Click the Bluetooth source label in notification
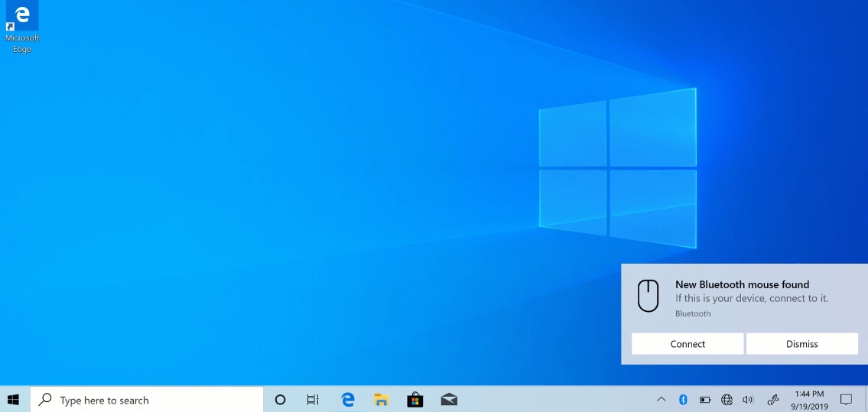The height and width of the screenshot is (412, 868). point(693,313)
